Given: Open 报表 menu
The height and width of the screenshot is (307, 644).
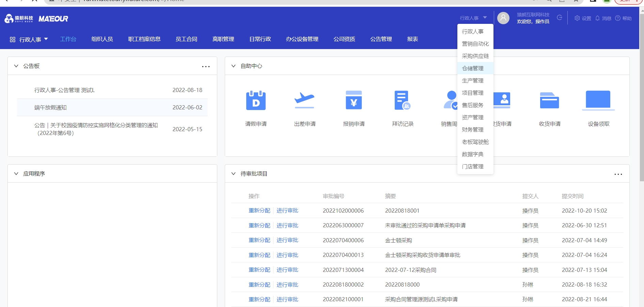Looking at the screenshot, I should (412, 39).
